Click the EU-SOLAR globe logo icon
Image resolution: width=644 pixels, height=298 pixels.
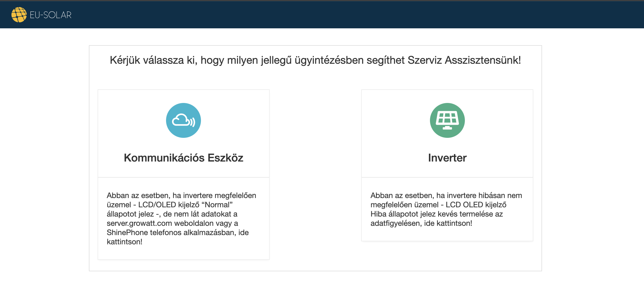pos(19,15)
